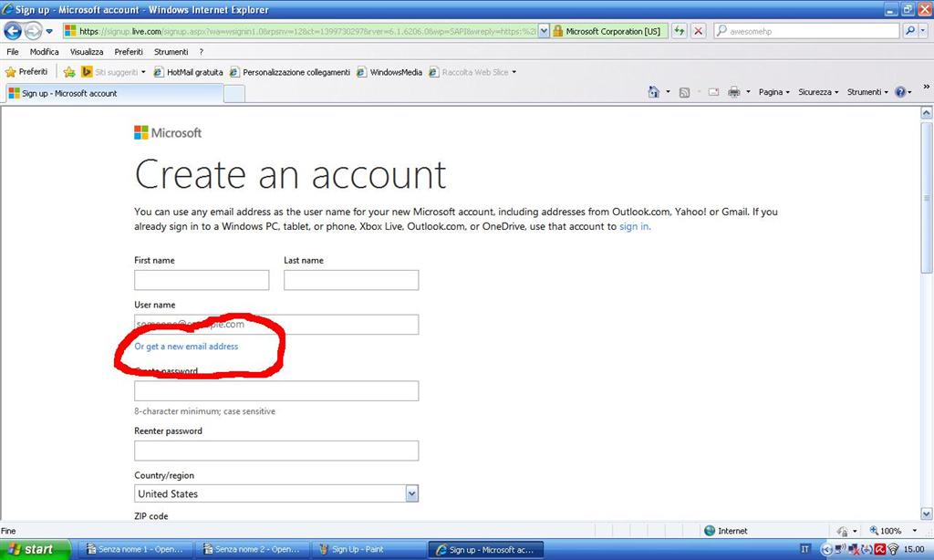This screenshot has height=560, width=934.
Task: Click the Internet security zone indicator
Action: click(x=725, y=531)
